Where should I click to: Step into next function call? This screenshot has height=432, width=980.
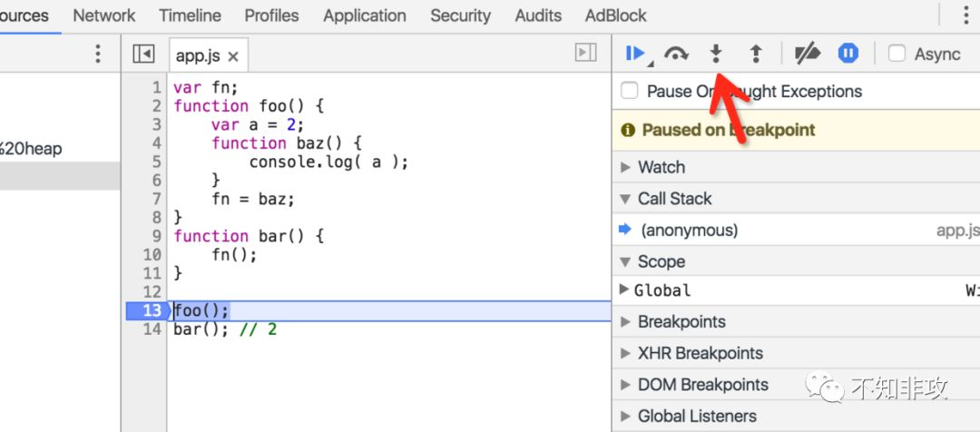pos(716,54)
